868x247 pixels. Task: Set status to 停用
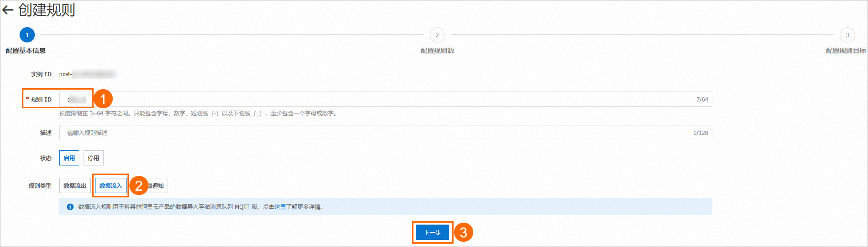(94, 158)
